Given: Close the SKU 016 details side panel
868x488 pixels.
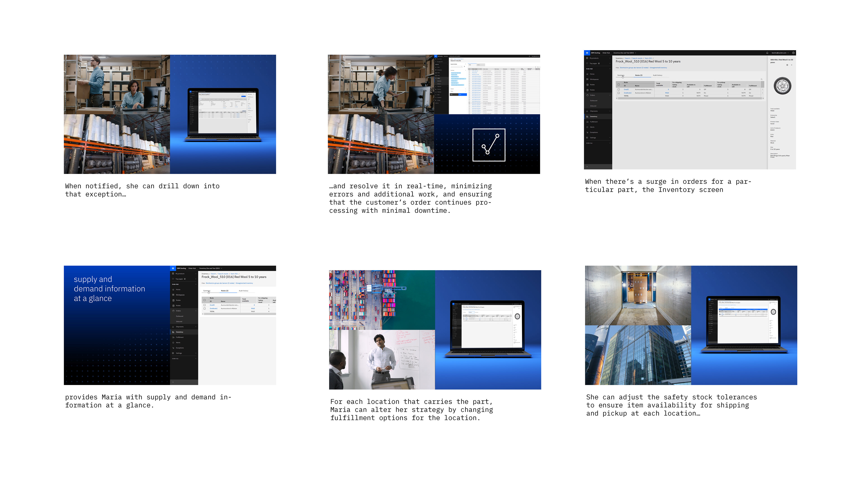Looking at the screenshot, I should tap(792, 65).
